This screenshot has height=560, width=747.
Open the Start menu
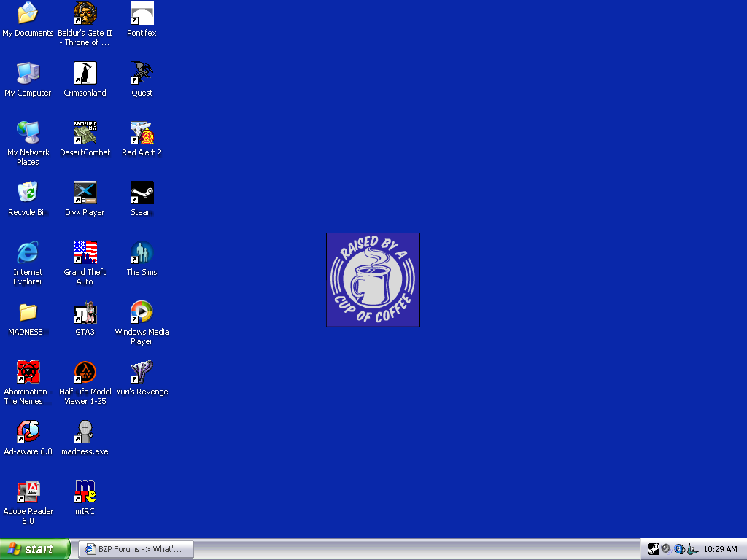(x=34, y=549)
